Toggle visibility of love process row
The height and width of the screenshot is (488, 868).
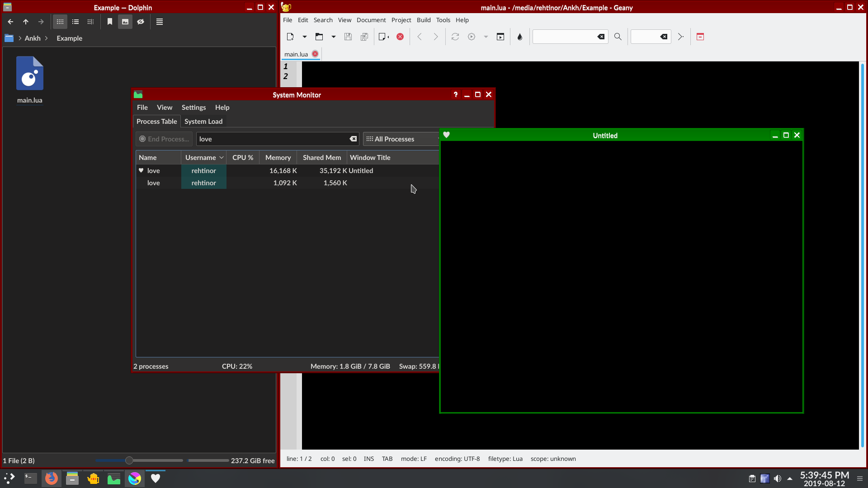click(x=141, y=170)
